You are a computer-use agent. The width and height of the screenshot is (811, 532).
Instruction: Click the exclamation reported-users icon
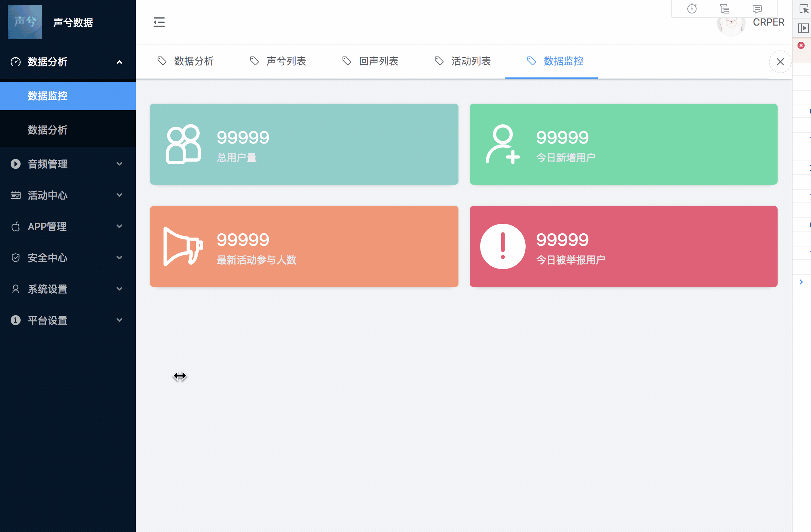503,246
